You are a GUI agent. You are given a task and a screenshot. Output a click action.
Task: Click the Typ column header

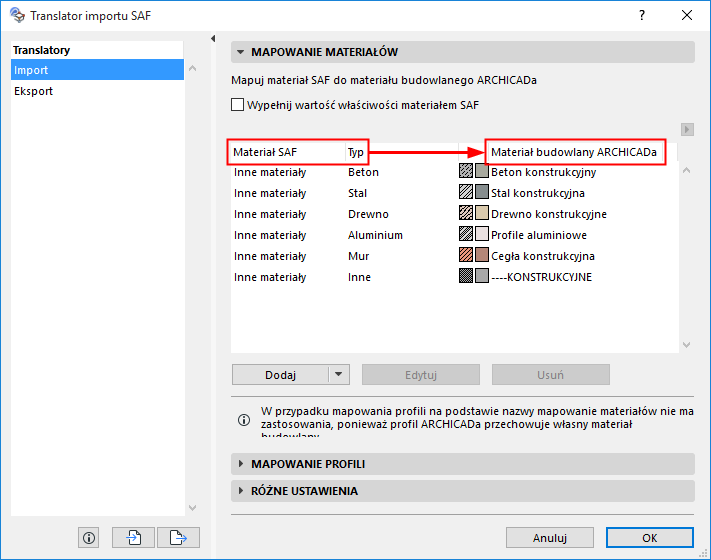(356, 152)
